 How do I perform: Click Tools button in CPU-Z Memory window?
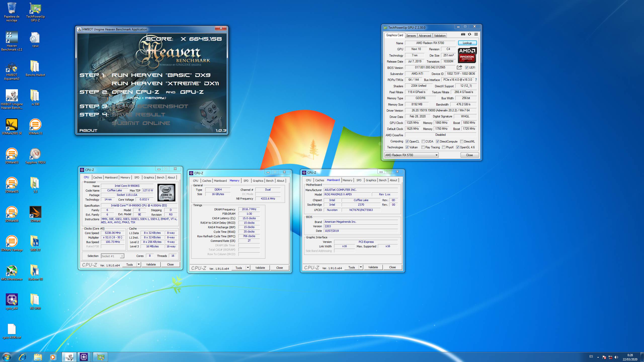click(x=239, y=268)
